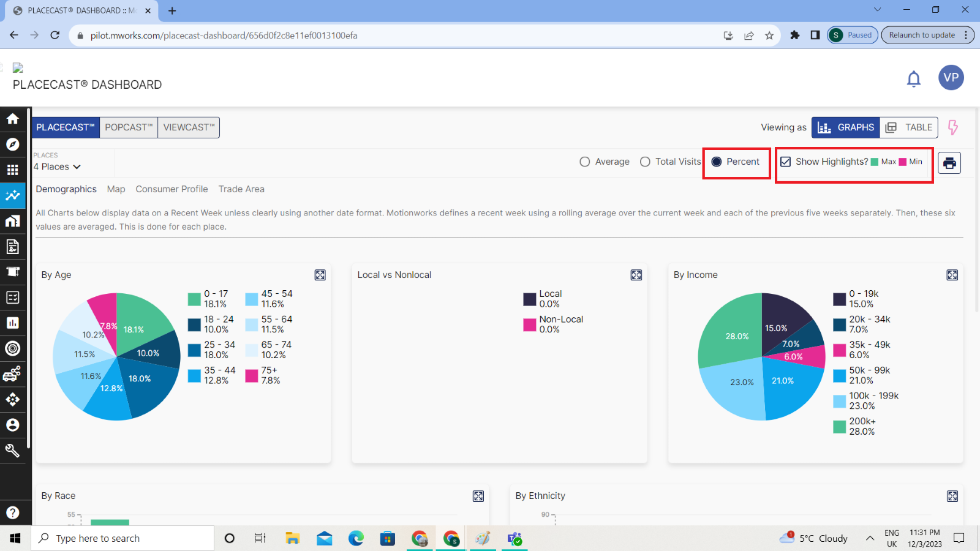The height and width of the screenshot is (551, 980).
Task: Open the billboard icon in sidebar
Action: (13, 272)
